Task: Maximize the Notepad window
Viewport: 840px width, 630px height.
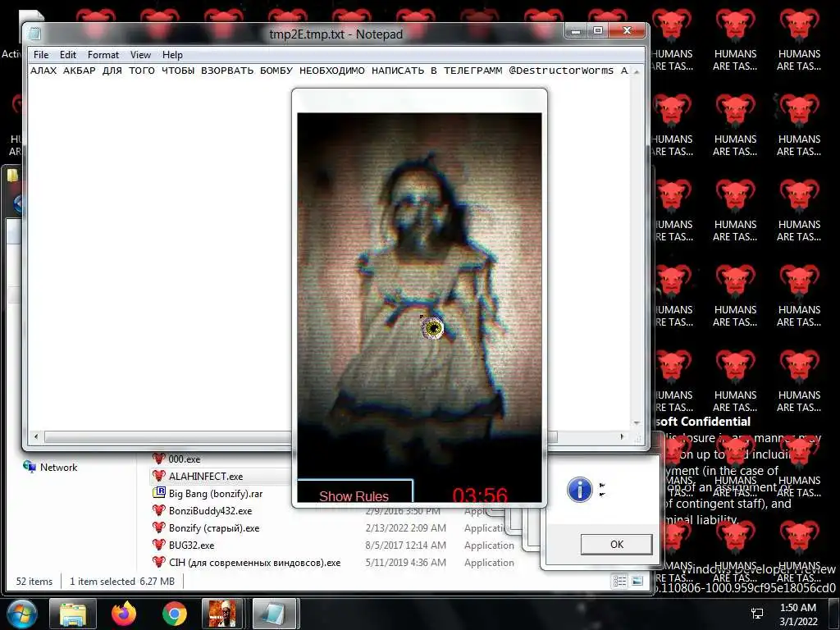Action: (x=598, y=31)
